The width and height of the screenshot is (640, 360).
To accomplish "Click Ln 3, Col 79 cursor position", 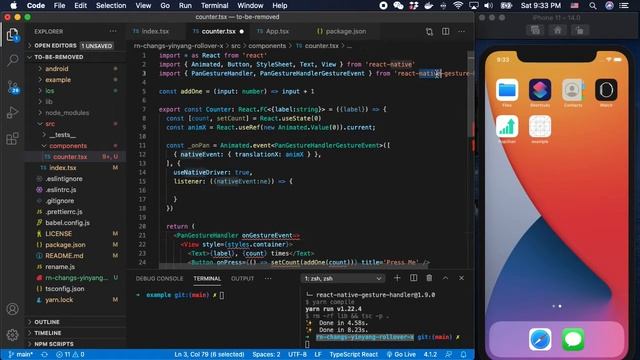I will point(209,354).
